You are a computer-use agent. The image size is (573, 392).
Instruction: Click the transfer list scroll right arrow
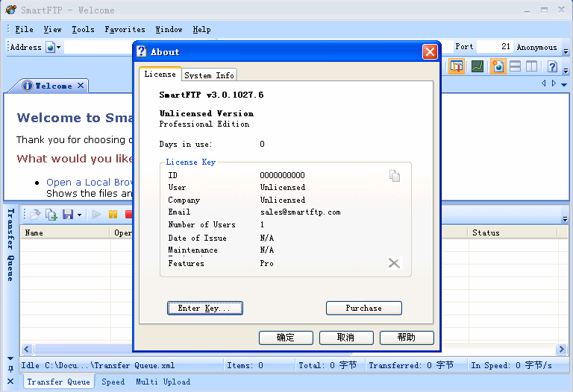coord(561,350)
